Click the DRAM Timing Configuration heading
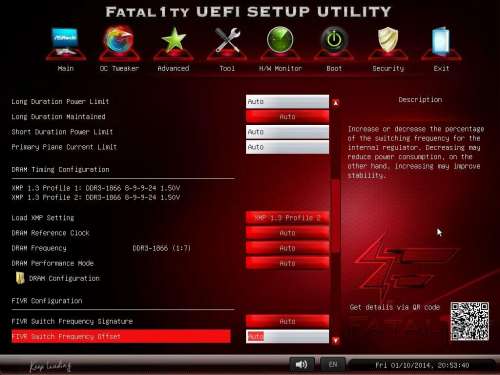 pos(60,169)
